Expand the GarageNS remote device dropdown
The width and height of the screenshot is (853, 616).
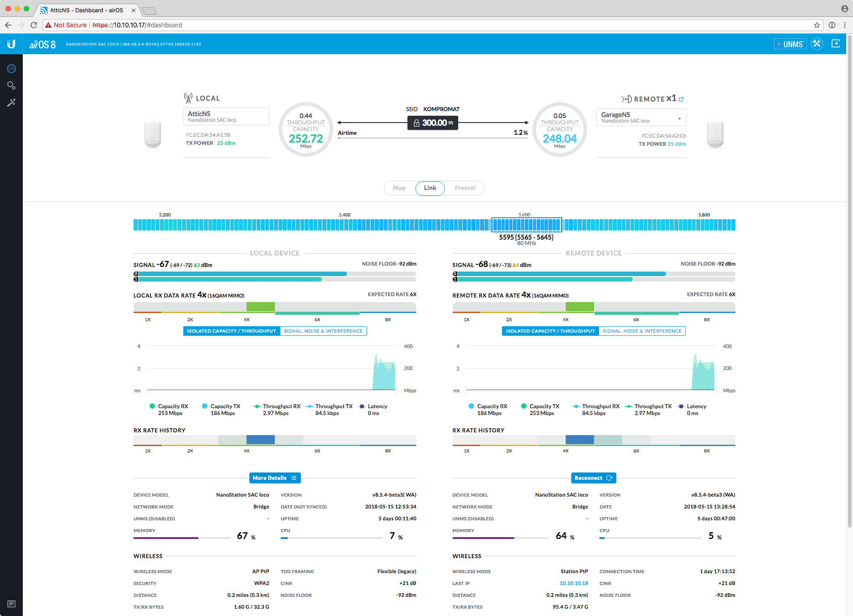click(x=679, y=118)
